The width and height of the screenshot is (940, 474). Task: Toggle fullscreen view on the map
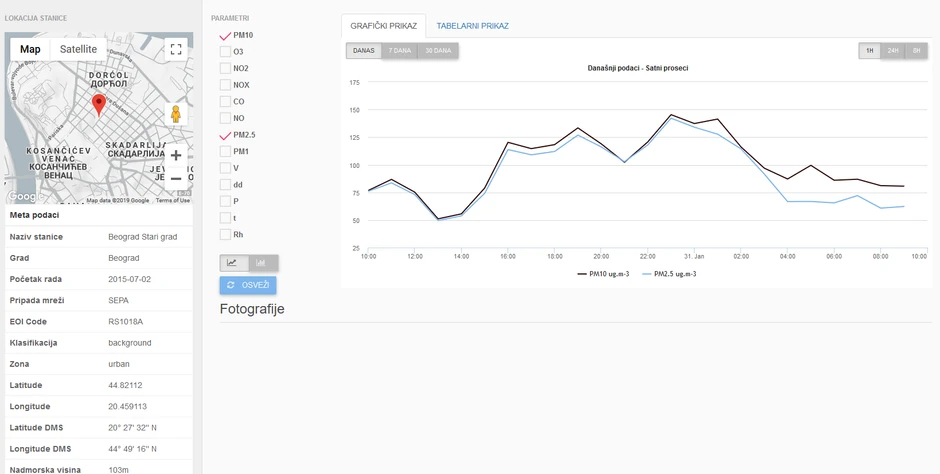(x=176, y=49)
